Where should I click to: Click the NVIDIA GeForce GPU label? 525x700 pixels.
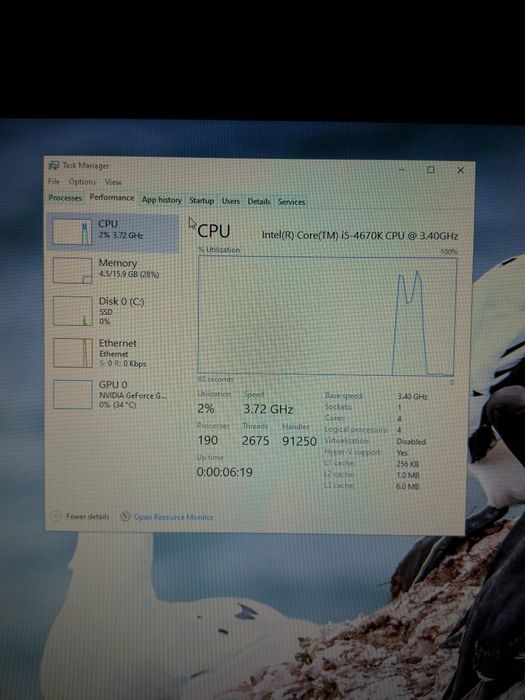(x=133, y=396)
